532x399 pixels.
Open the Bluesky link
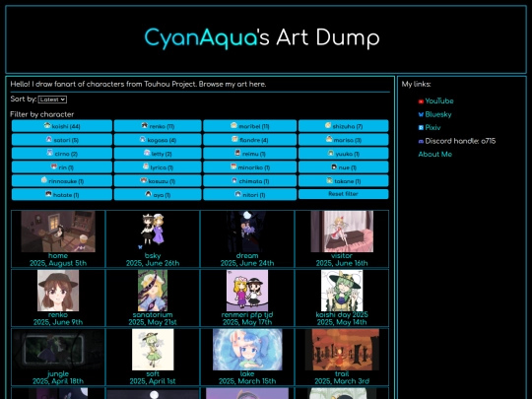[x=438, y=114]
